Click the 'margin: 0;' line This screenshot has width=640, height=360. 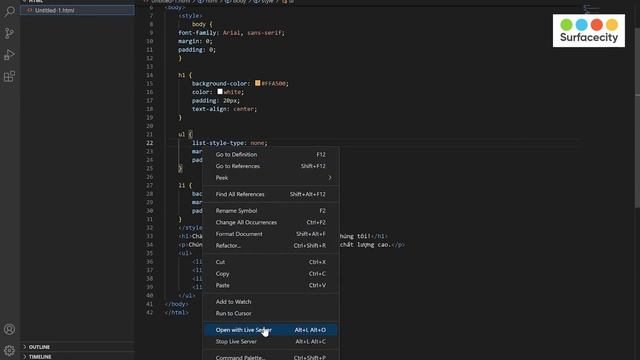coord(195,41)
